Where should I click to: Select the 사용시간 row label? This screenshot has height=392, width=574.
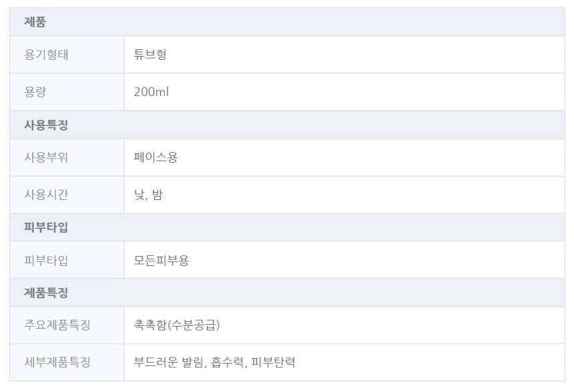click(x=46, y=195)
